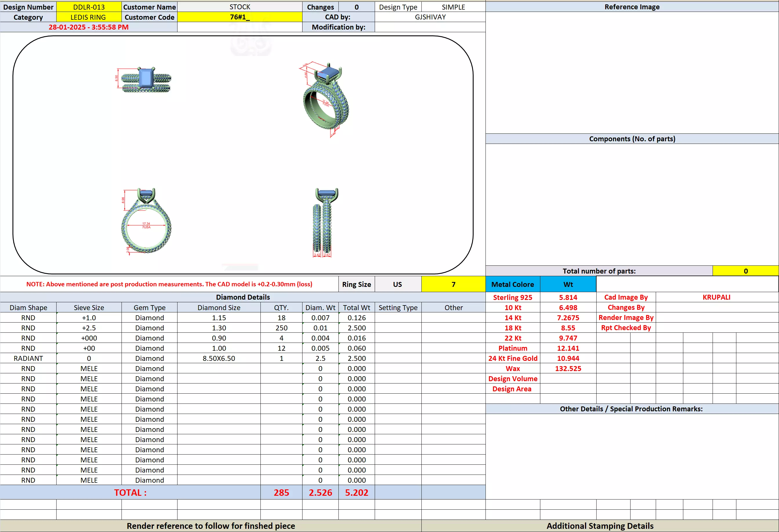
Task: Click the Design Type SIMPLE cell
Action: 453,7
